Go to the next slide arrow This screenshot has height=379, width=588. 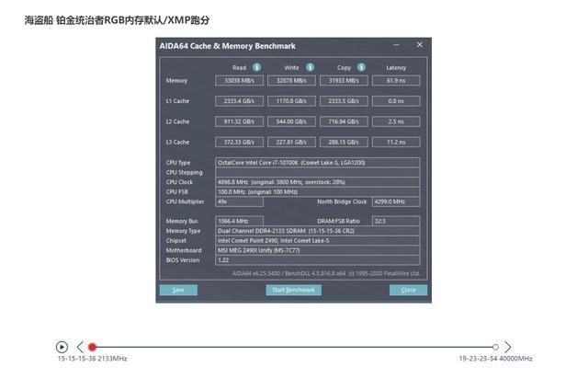point(507,347)
